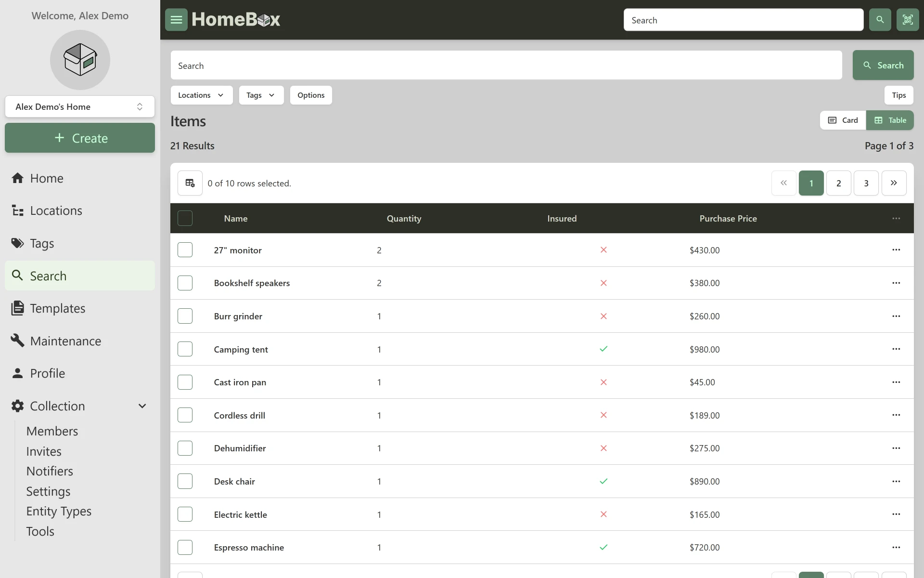This screenshot has height=578, width=924.
Task: Switch to Card view
Action: click(843, 120)
